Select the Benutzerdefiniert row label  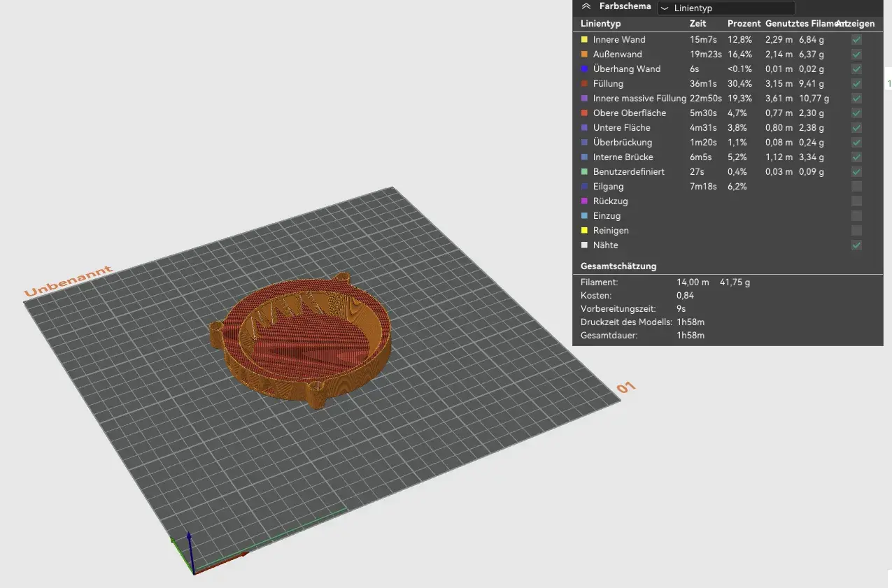tap(629, 172)
